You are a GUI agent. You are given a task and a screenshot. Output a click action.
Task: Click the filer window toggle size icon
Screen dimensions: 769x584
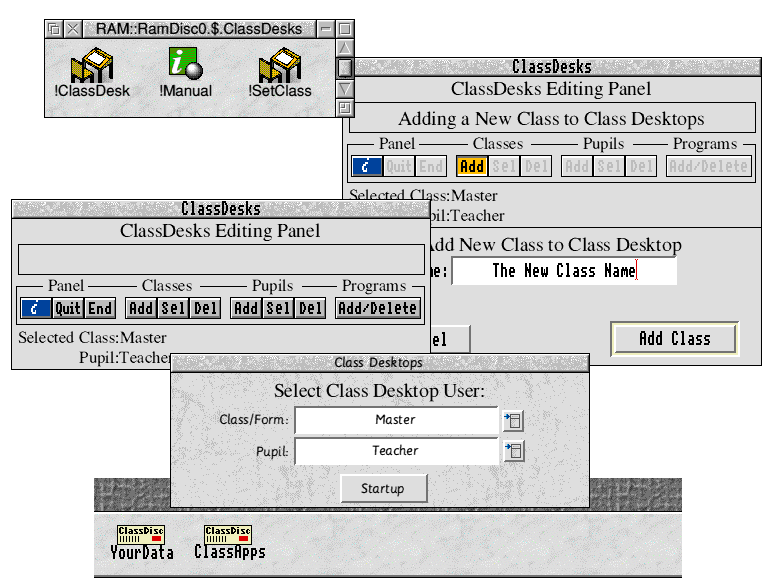[x=345, y=29]
